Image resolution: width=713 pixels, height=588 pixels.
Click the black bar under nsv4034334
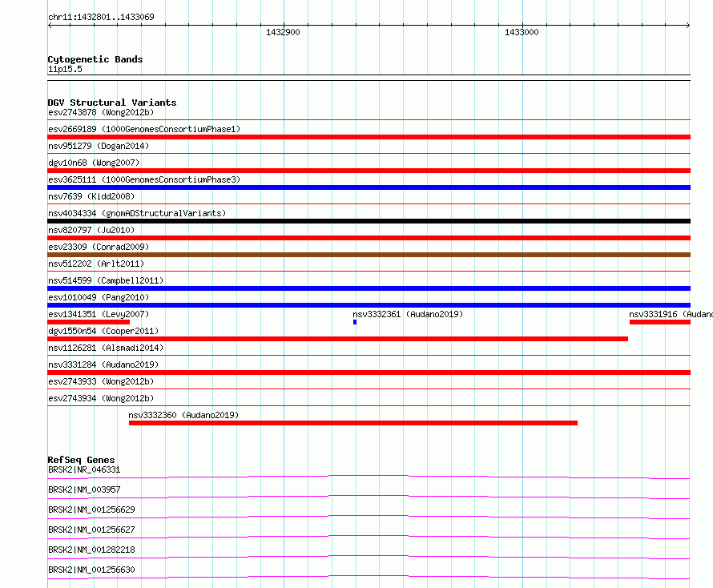tap(369, 221)
